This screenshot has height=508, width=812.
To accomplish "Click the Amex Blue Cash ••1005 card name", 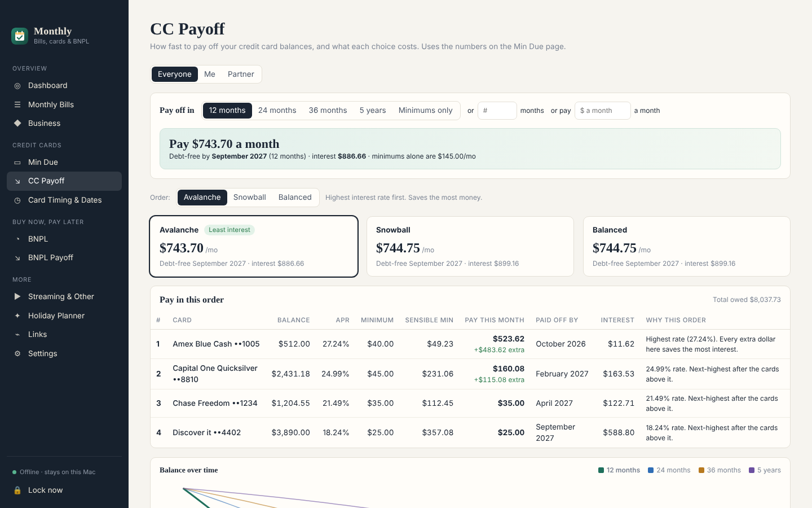I will pyautogui.click(x=216, y=344).
